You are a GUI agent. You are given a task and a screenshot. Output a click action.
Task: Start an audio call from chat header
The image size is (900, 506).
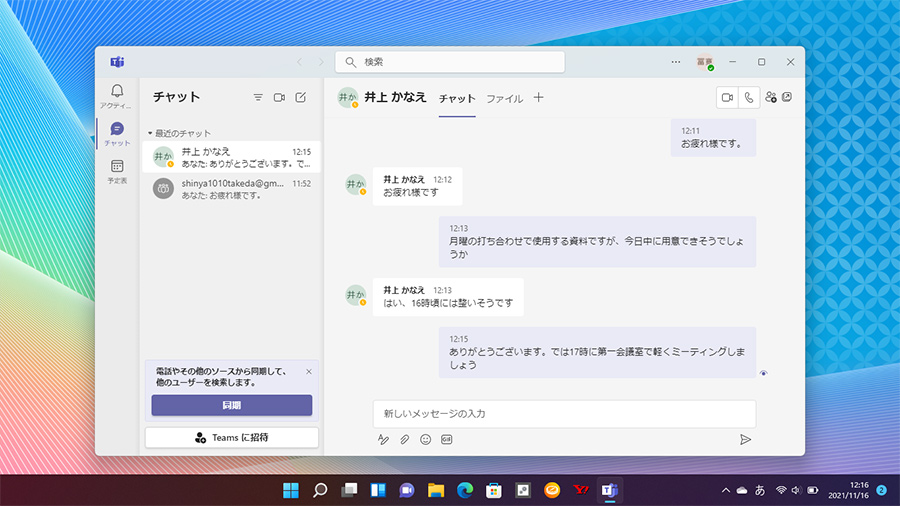[748, 97]
